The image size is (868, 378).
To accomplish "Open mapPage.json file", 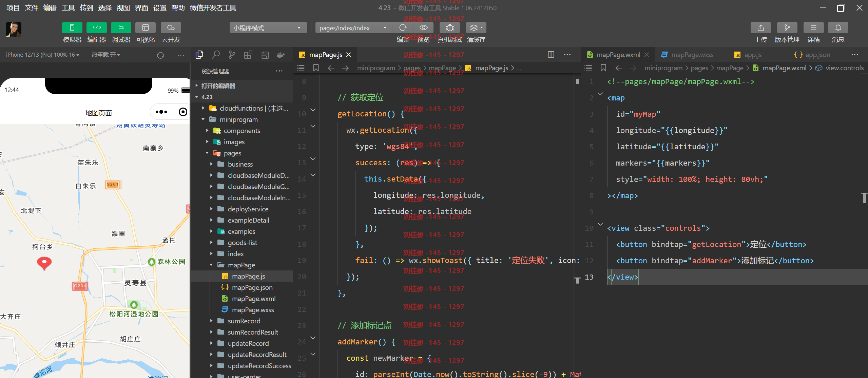I will click(x=242, y=287).
